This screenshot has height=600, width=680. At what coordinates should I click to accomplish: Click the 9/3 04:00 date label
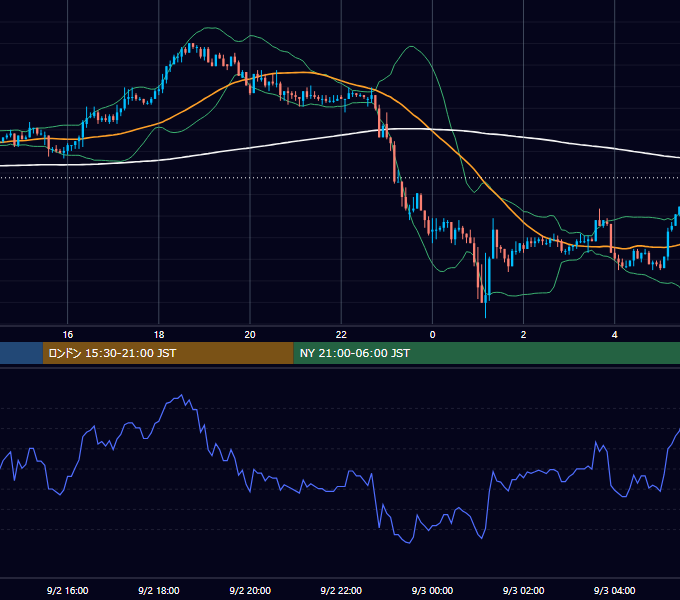tap(615, 590)
